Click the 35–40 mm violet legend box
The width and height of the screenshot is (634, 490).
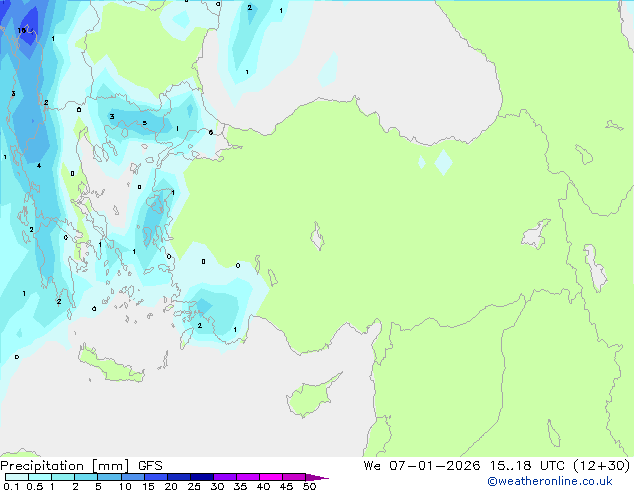pyautogui.click(x=248, y=477)
